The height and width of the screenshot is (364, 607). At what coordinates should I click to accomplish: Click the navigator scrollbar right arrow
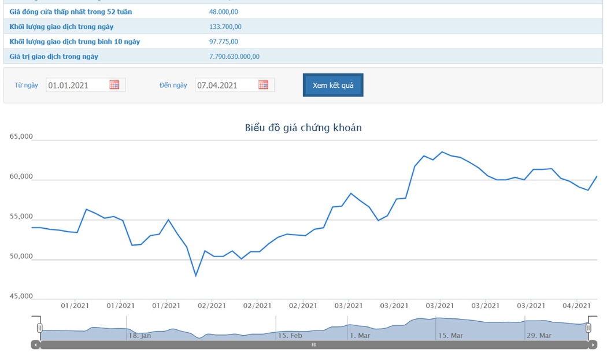coord(593,345)
